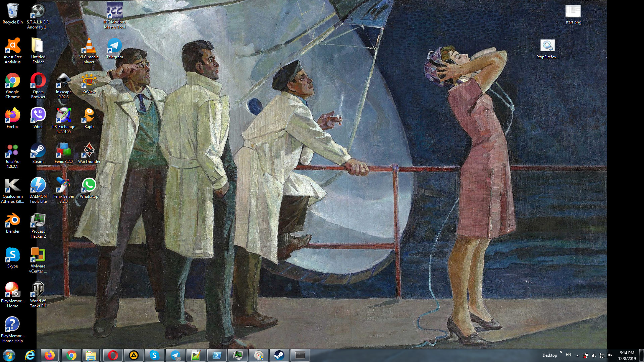
Task: Select VMware vCenter desktop shortcut
Action: tap(38, 260)
